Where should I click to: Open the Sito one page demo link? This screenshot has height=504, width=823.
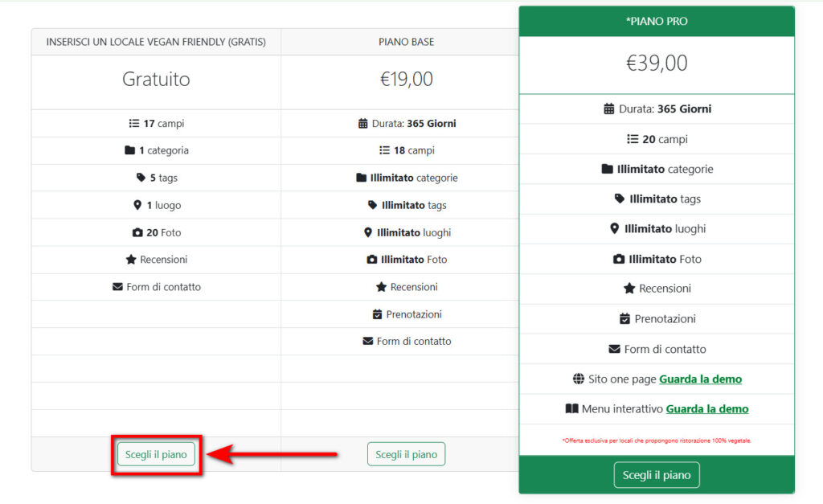click(x=700, y=379)
